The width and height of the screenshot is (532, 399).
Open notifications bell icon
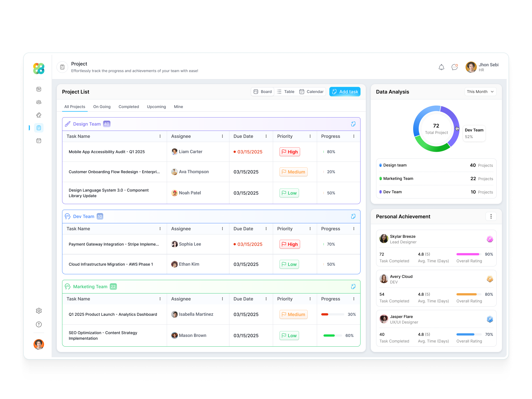[x=441, y=67]
